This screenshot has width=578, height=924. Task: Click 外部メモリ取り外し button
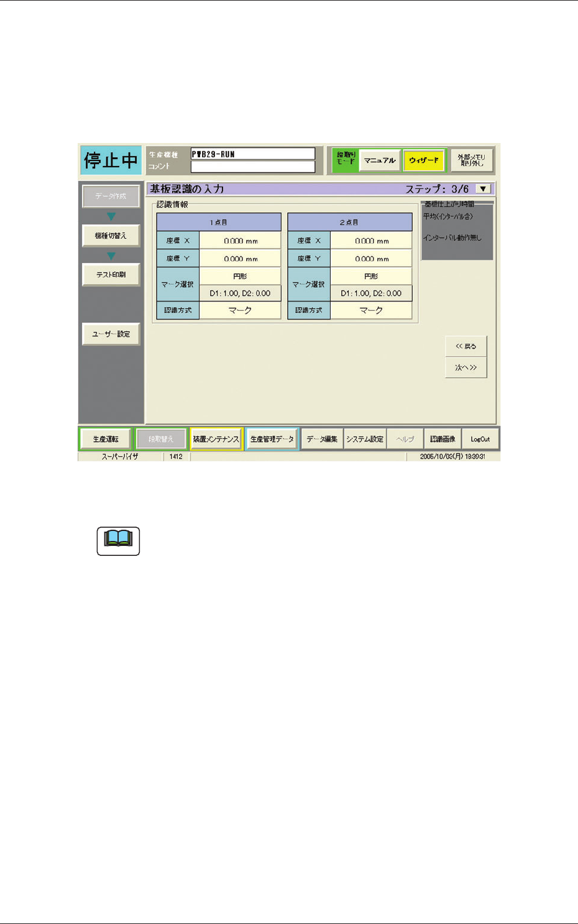coord(472,160)
